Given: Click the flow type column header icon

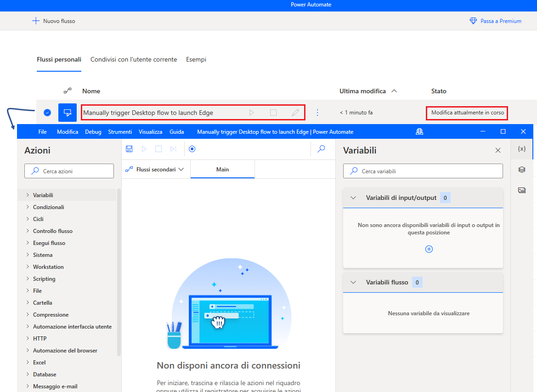Looking at the screenshot, I should coord(68,91).
